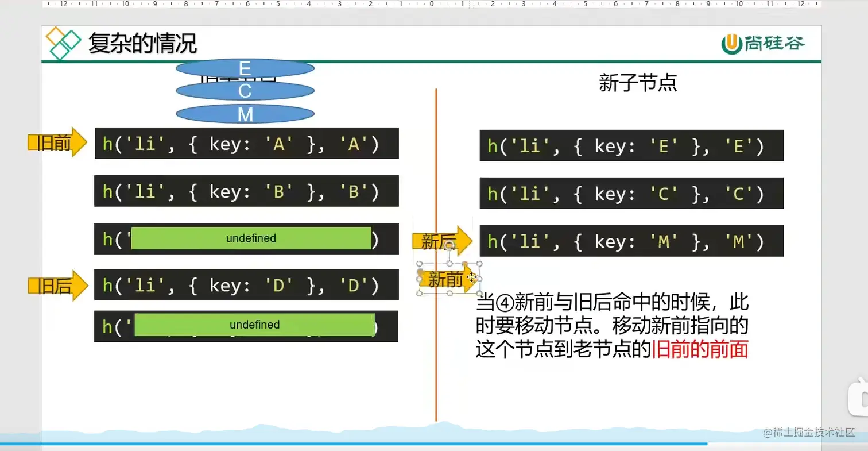Select the upper green undefined bar
The width and height of the screenshot is (868, 451).
[x=251, y=238]
